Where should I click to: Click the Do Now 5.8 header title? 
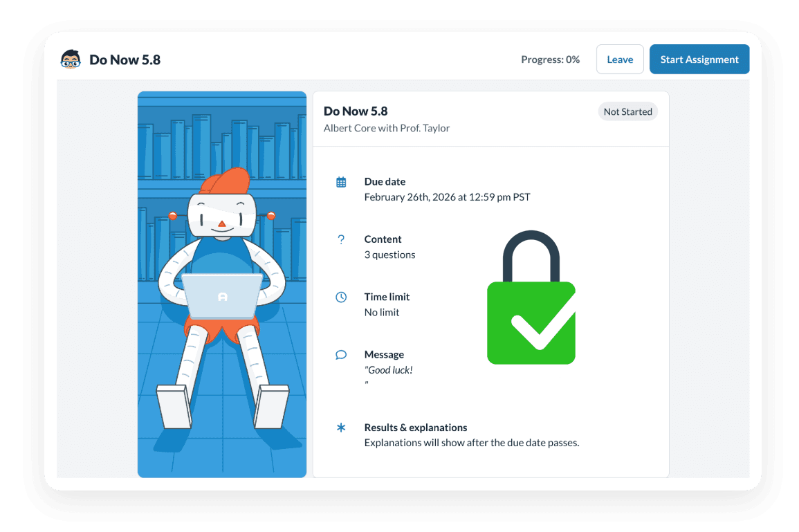125,59
